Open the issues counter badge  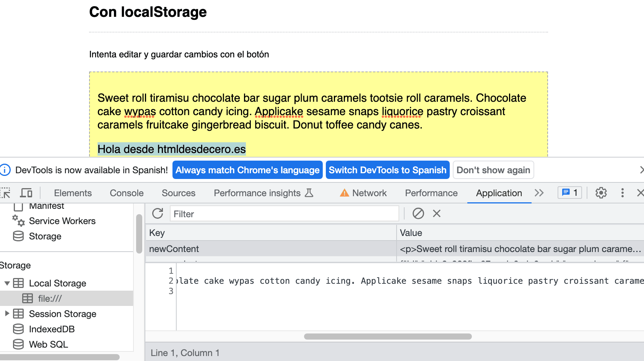click(x=570, y=193)
